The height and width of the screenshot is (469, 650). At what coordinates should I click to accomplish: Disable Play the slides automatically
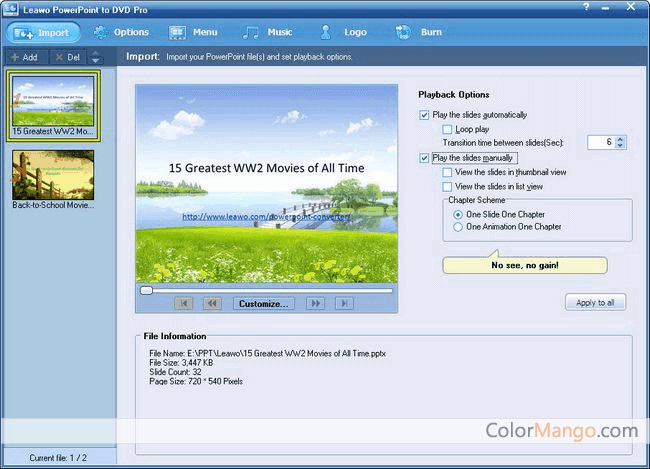(425, 115)
